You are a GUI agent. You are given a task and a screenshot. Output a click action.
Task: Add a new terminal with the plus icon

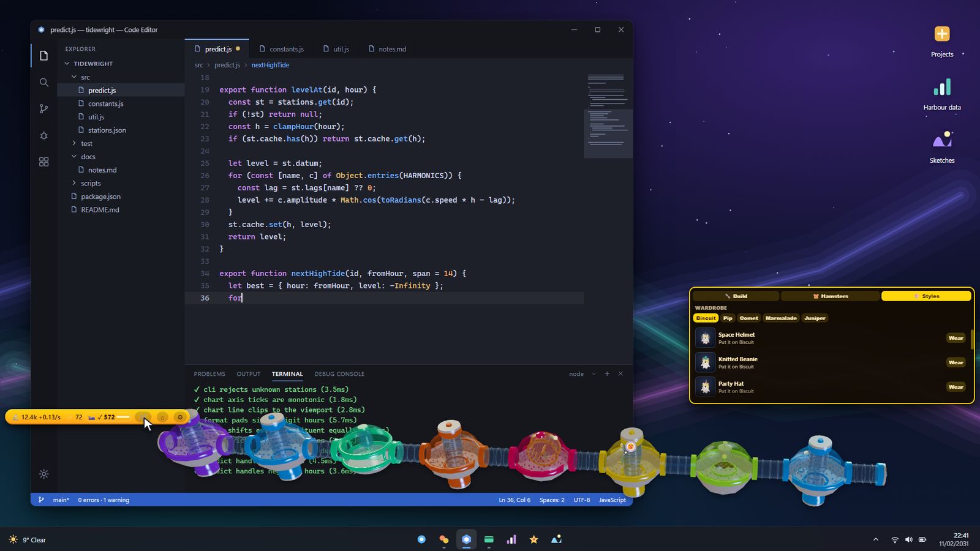(x=607, y=373)
